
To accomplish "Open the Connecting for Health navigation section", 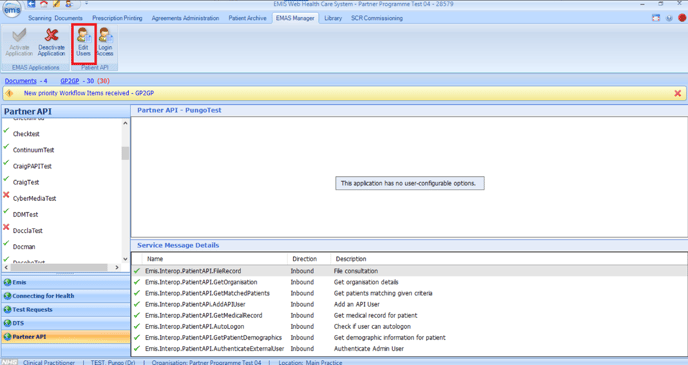I will tap(66, 296).
